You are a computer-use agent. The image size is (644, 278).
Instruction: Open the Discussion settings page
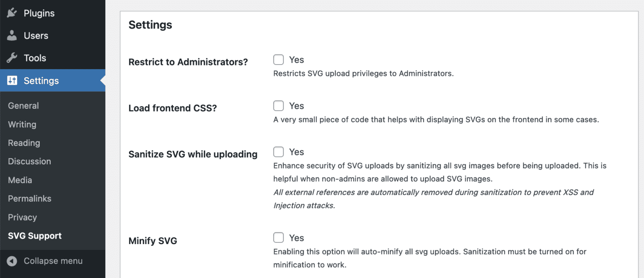pos(29,161)
